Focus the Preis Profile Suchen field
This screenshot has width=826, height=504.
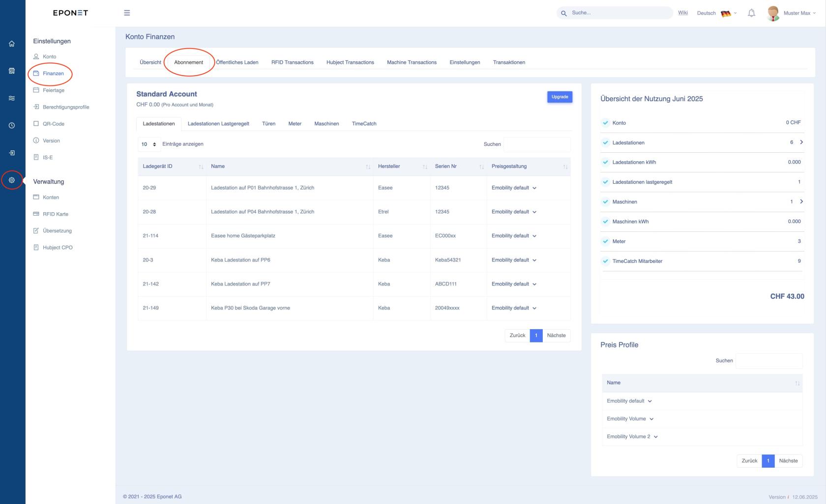pos(769,361)
